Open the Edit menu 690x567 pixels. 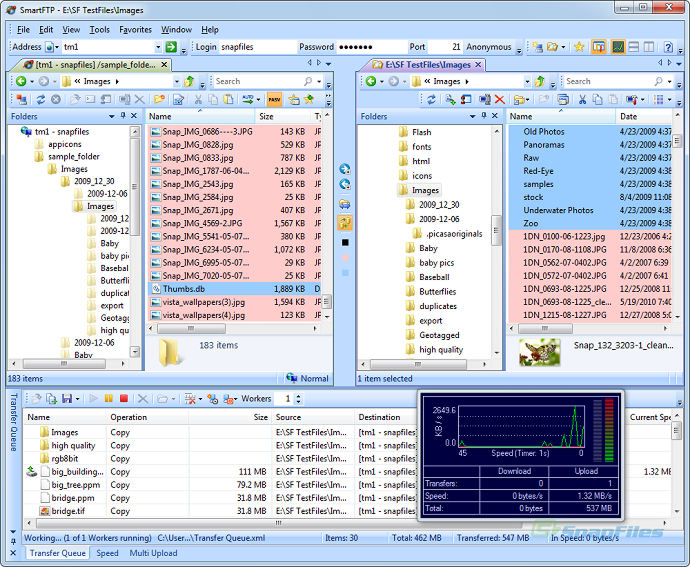click(46, 29)
